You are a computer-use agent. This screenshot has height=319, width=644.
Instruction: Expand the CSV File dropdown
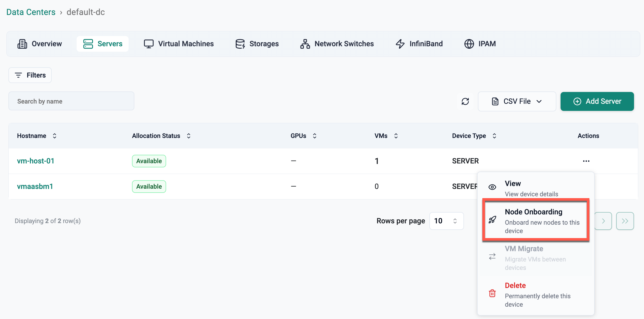pyautogui.click(x=517, y=101)
